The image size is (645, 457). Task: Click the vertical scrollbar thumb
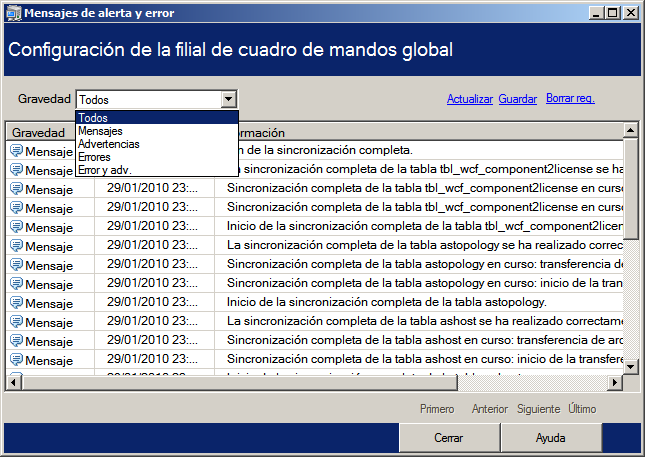tap(630, 188)
